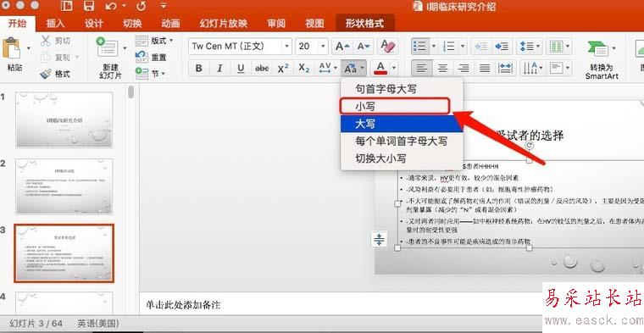
Task: Switch to the 插入 (Insert) tab
Action: pos(55,24)
